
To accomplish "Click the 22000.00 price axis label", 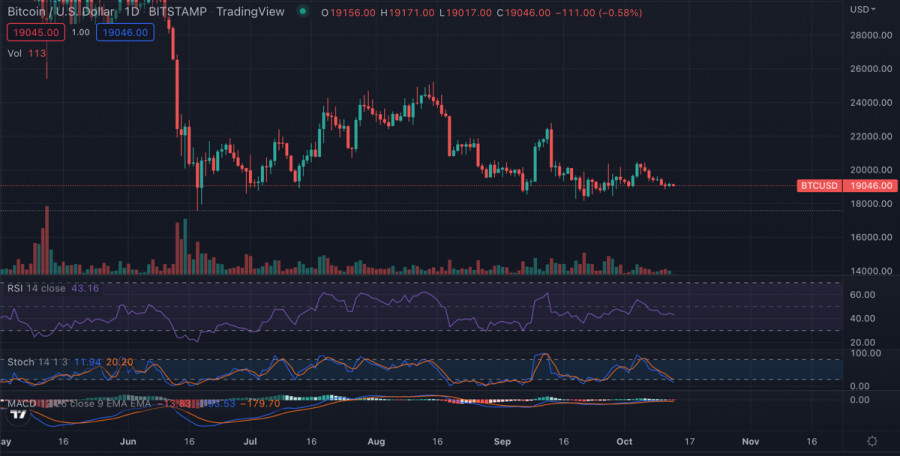I will click(x=871, y=136).
